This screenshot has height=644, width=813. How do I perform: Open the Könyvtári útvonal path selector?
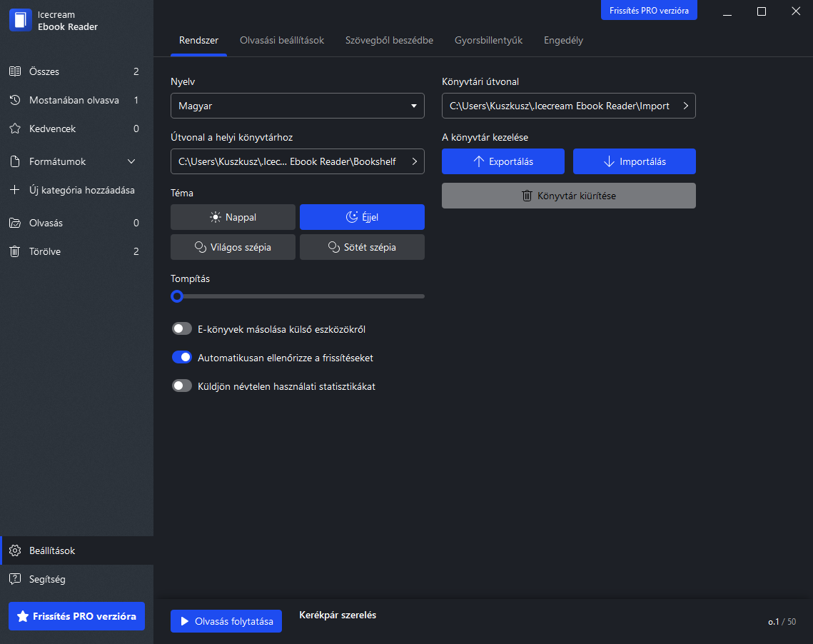568,106
